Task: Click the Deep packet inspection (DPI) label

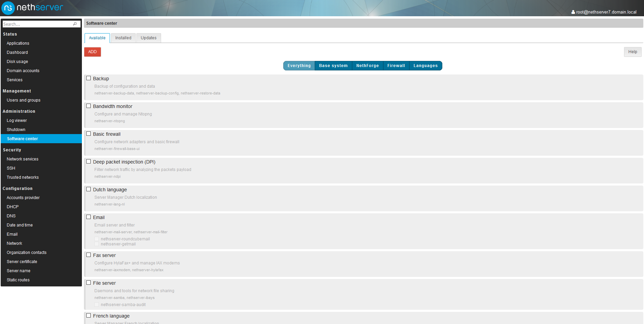Action: (x=124, y=162)
